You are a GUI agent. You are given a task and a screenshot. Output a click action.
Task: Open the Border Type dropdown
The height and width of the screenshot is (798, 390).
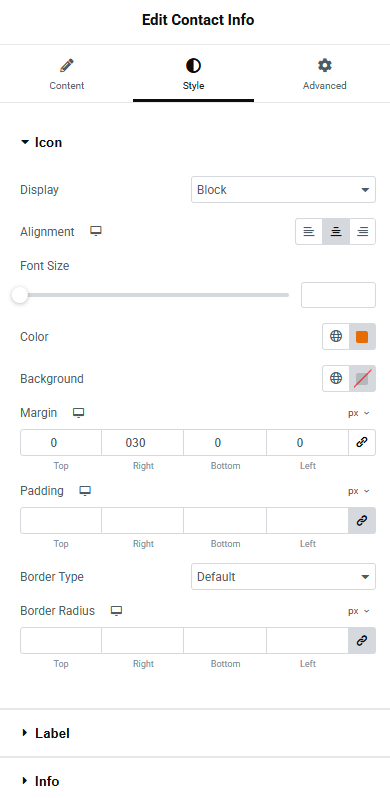pos(284,577)
